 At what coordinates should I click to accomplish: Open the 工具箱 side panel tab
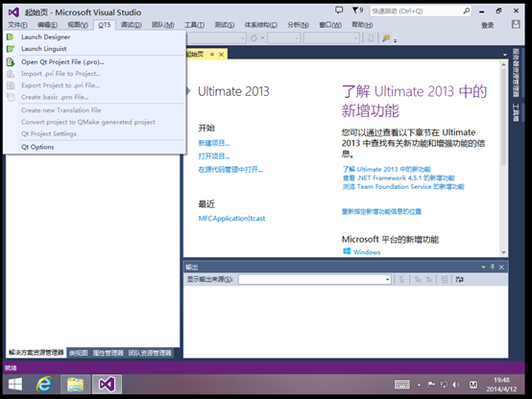516,112
